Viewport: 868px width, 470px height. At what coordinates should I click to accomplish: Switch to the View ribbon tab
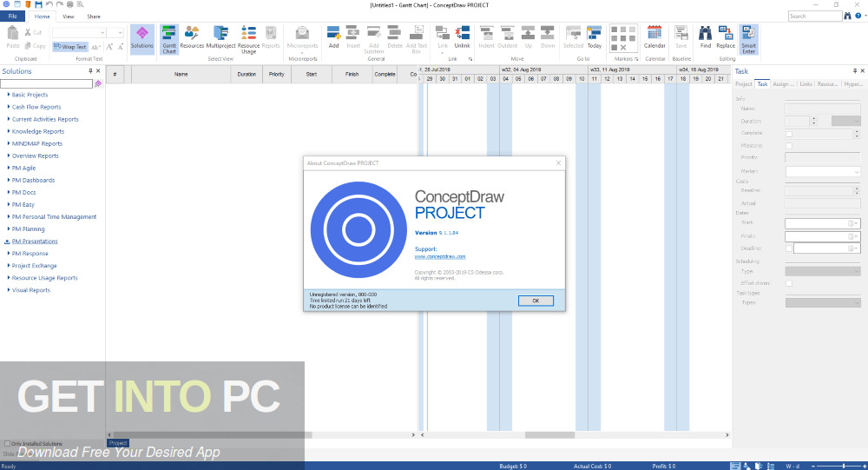68,17
